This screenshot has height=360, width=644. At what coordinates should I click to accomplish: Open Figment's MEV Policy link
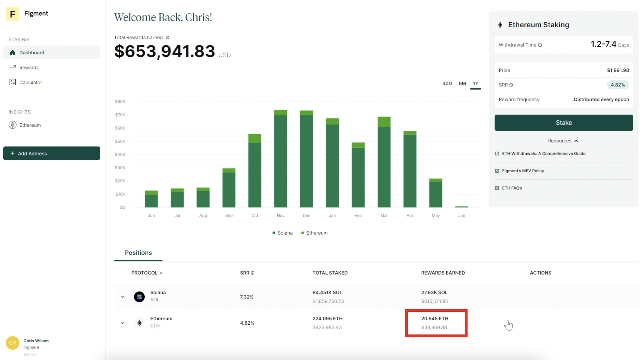tap(523, 171)
